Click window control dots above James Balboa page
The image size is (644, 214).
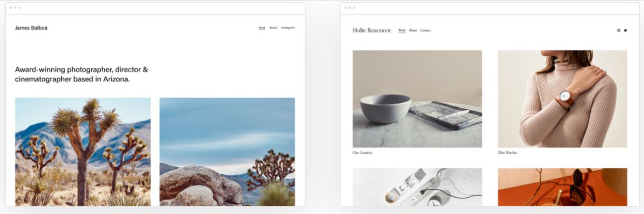(15, 7)
